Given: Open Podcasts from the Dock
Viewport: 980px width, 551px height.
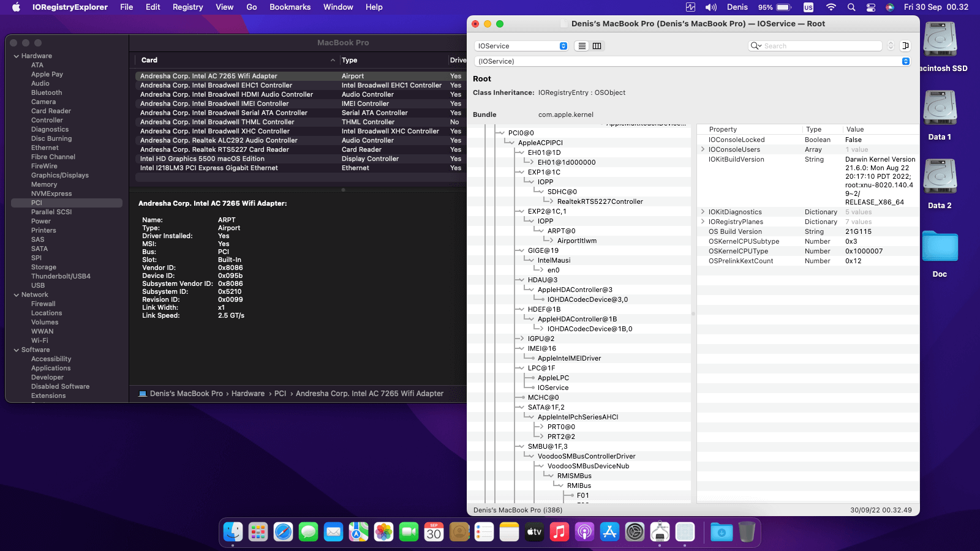Looking at the screenshot, I should (584, 532).
